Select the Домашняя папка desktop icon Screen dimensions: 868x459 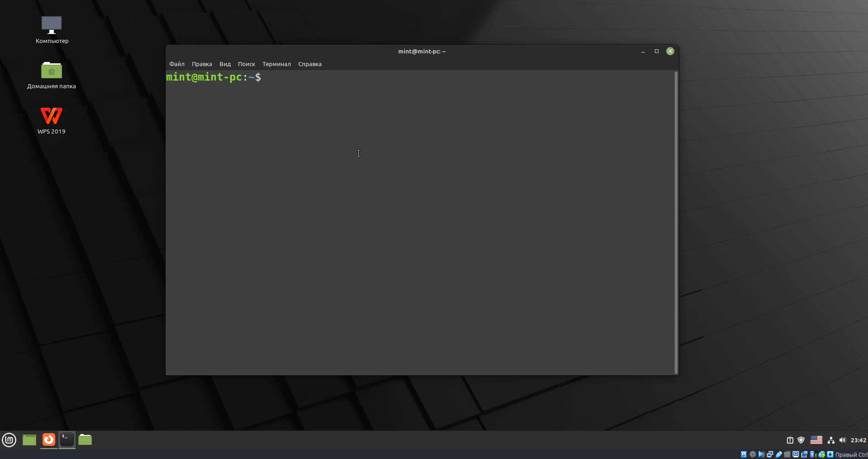pos(51,75)
